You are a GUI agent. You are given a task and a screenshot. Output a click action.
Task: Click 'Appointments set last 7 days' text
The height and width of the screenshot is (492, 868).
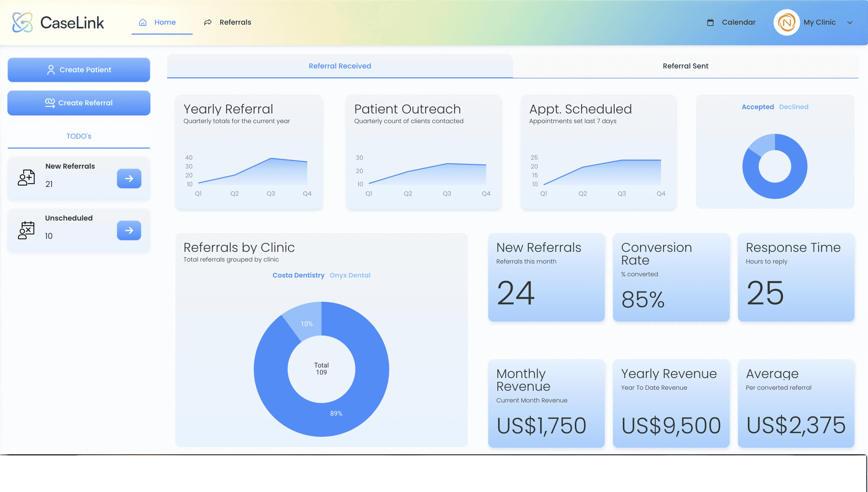point(572,121)
